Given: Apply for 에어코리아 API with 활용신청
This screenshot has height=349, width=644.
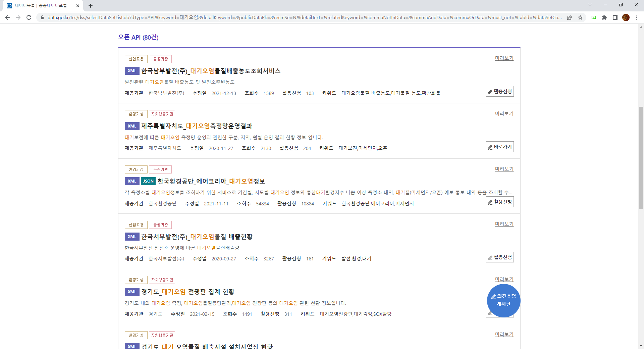Looking at the screenshot, I should pos(499,202).
